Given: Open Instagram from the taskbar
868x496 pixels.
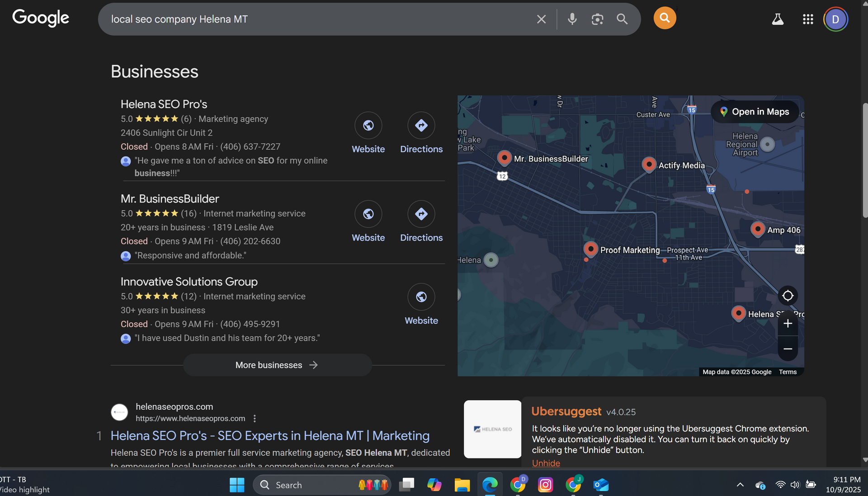Looking at the screenshot, I should click(x=545, y=485).
